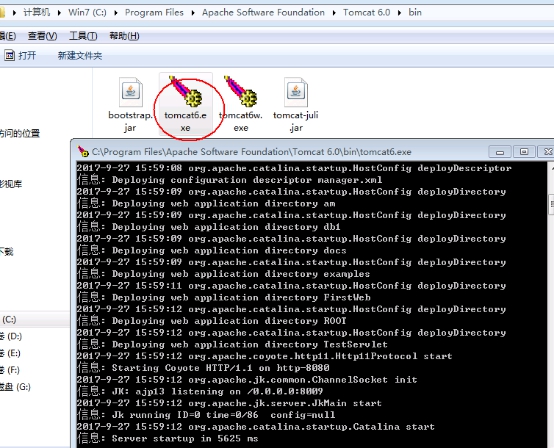The width and height of the screenshot is (554, 448).
Task: Select the (F:) drive in navigation pane
Action: [x=10, y=370]
